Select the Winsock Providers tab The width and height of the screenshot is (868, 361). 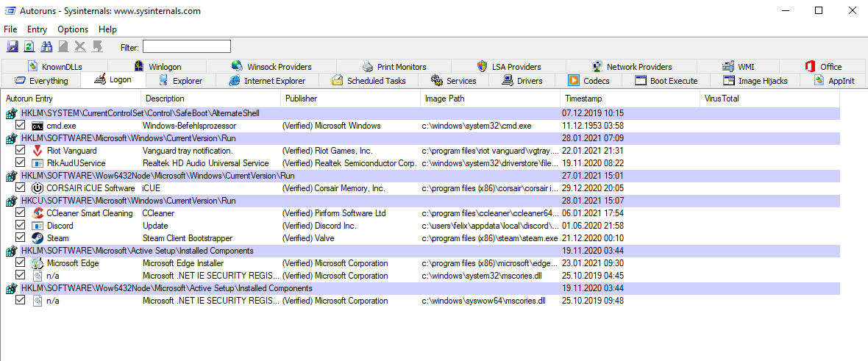[x=271, y=66]
